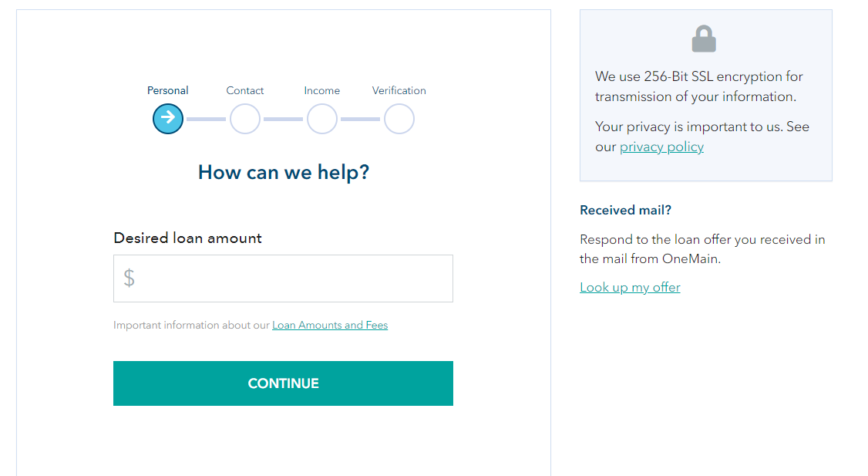Screen dimensions: 868x476
Task: Submit with the CONTINUE button
Action: [x=283, y=383]
